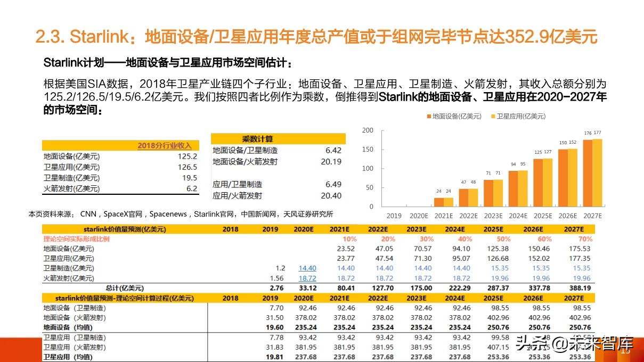This screenshot has width=644, height=362.
Task: Select the total 2.76 for 2019
Action: 276,287
